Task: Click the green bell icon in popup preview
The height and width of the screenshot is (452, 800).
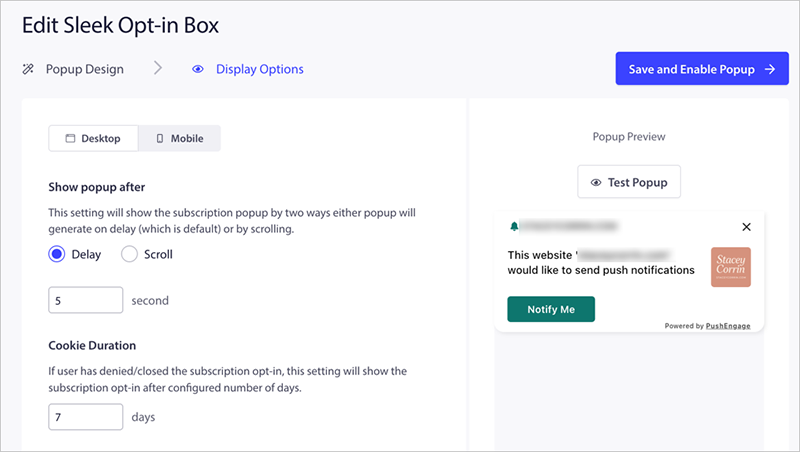Action: [514, 227]
